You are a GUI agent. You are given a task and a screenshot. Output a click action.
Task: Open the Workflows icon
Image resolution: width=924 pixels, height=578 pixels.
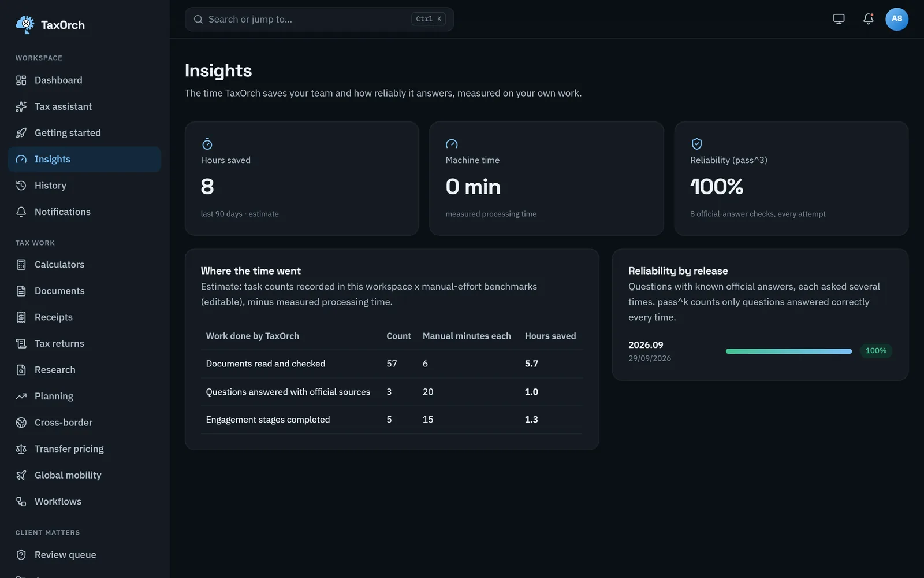click(21, 501)
